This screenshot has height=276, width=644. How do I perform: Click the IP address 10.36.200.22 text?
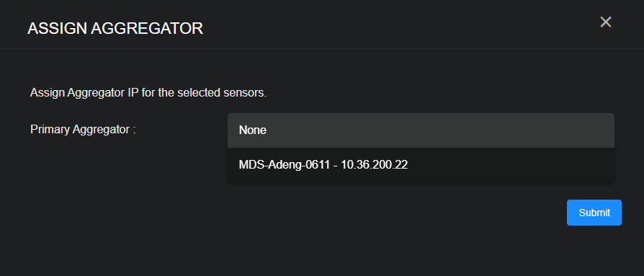[374, 165]
